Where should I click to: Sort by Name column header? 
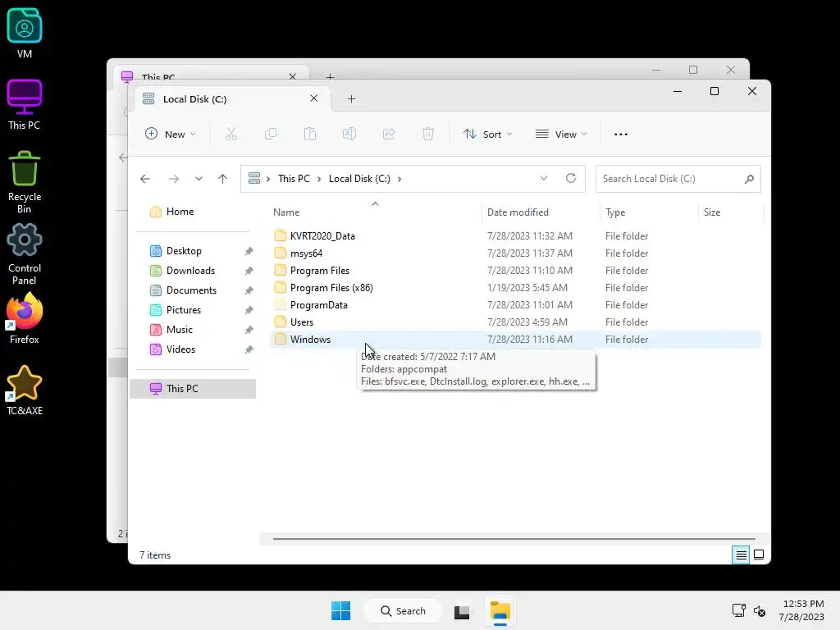point(375,212)
